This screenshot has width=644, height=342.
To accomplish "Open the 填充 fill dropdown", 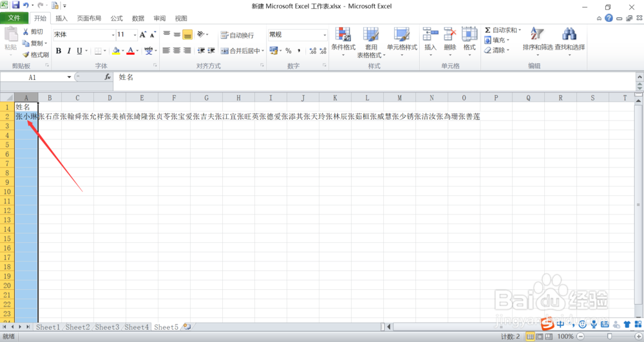I will point(497,40).
